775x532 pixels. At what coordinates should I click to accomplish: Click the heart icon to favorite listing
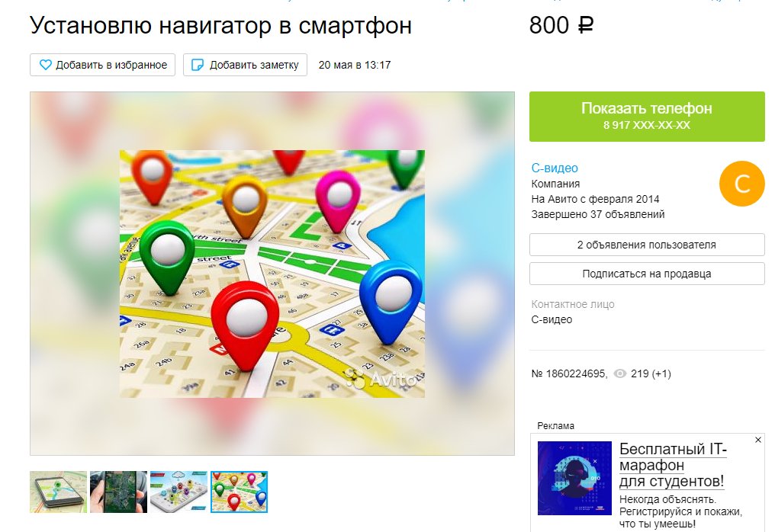46,65
